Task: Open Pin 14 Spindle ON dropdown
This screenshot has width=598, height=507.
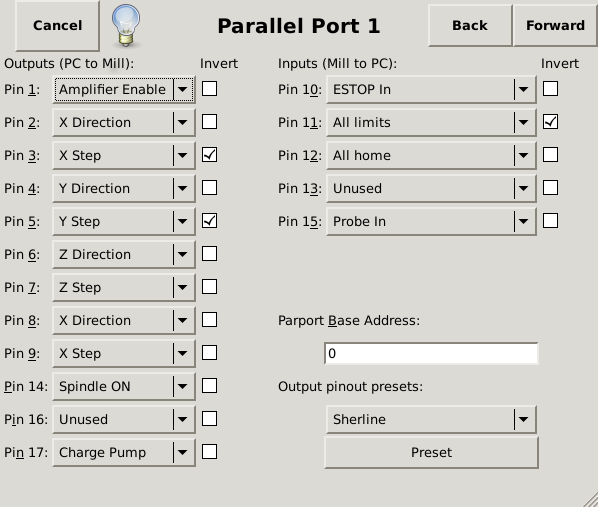Action: click(124, 386)
